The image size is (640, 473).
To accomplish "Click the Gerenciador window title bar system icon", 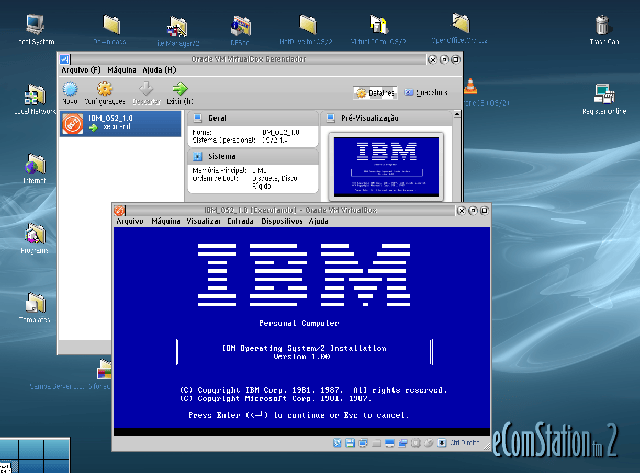I will pyautogui.click(x=64, y=59).
